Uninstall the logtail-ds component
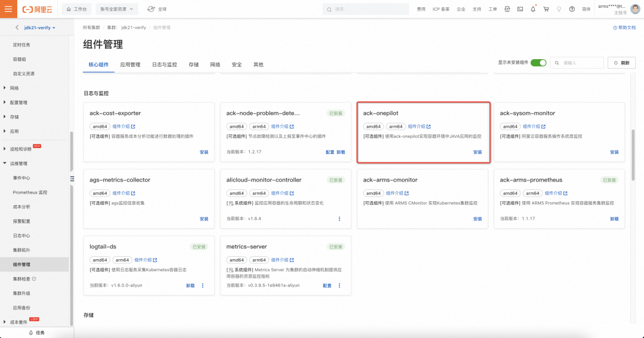Image resolution: width=644 pixels, height=338 pixels. (190, 285)
